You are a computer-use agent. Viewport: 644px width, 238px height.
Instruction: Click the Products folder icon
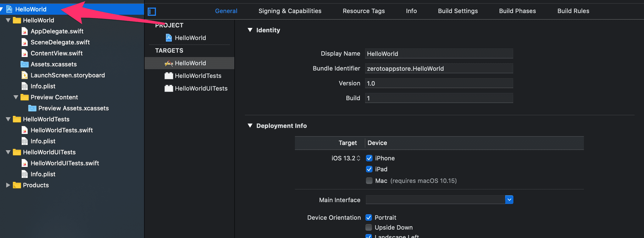(17, 185)
